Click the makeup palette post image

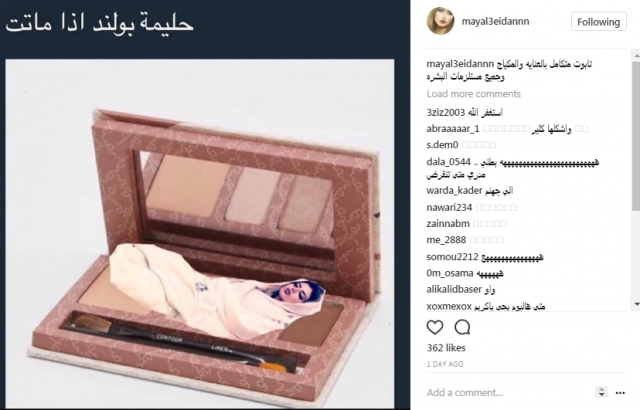200,234
